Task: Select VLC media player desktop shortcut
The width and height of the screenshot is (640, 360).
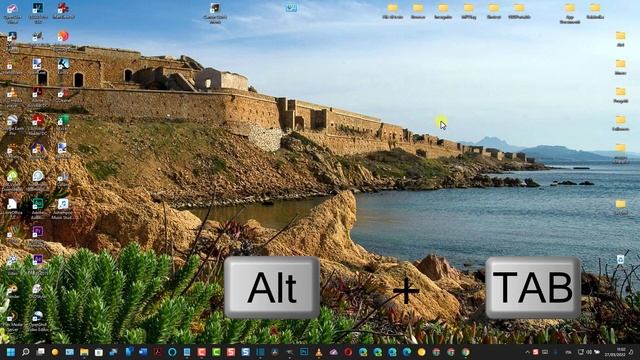Action: [x=12, y=96]
